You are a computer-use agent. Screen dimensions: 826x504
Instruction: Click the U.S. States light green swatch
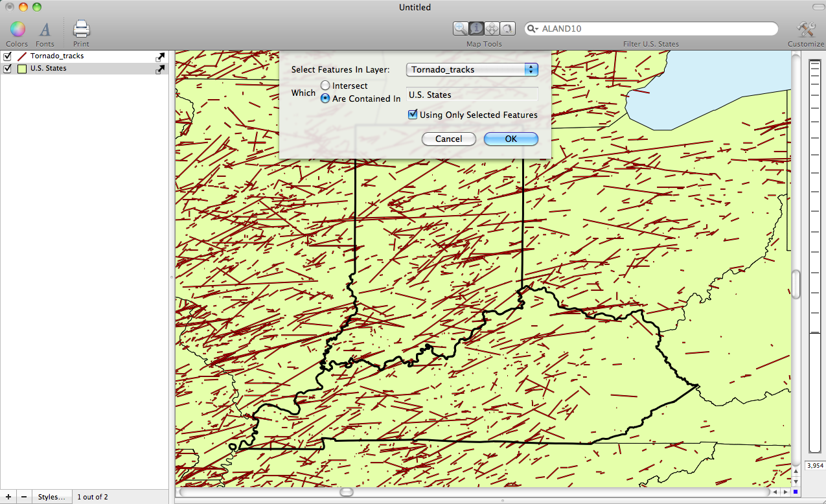click(x=22, y=69)
